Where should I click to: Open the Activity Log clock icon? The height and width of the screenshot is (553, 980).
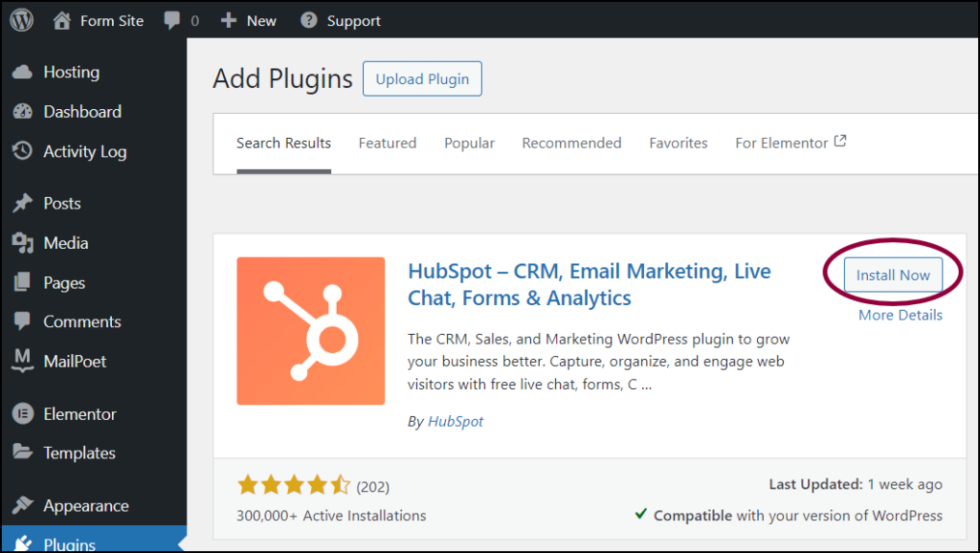coord(23,151)
